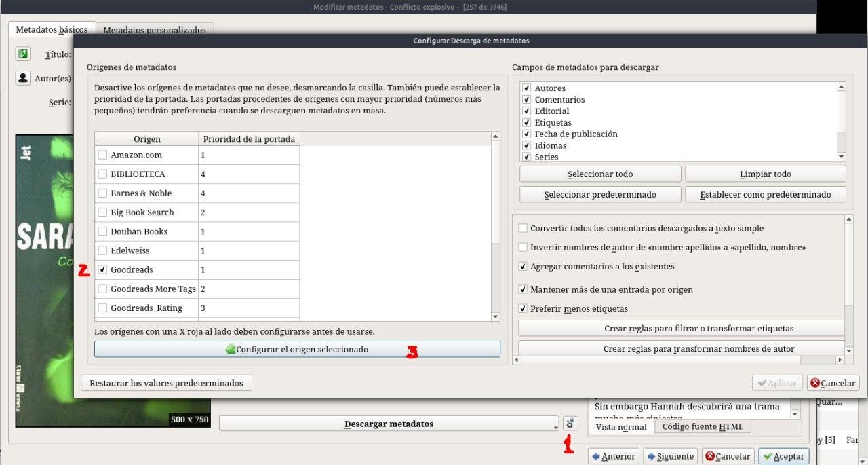The width and height of the screenshot is (868, 465).
Task: Click the author manager icon next to Autor(es)
Action: coord(23,78)
